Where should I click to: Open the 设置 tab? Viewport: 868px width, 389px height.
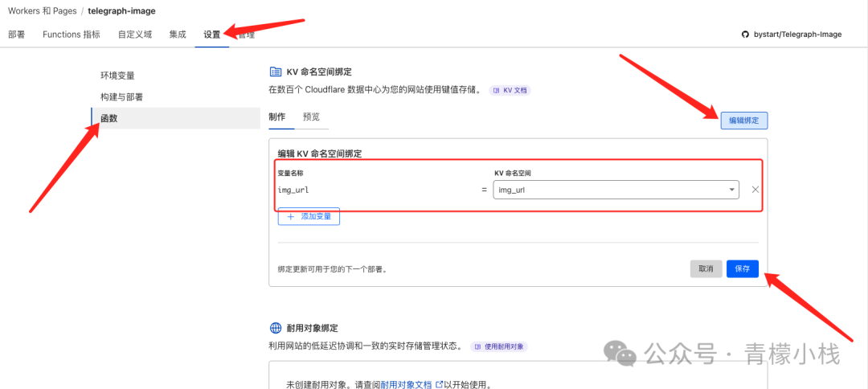[x=211, y=35]
